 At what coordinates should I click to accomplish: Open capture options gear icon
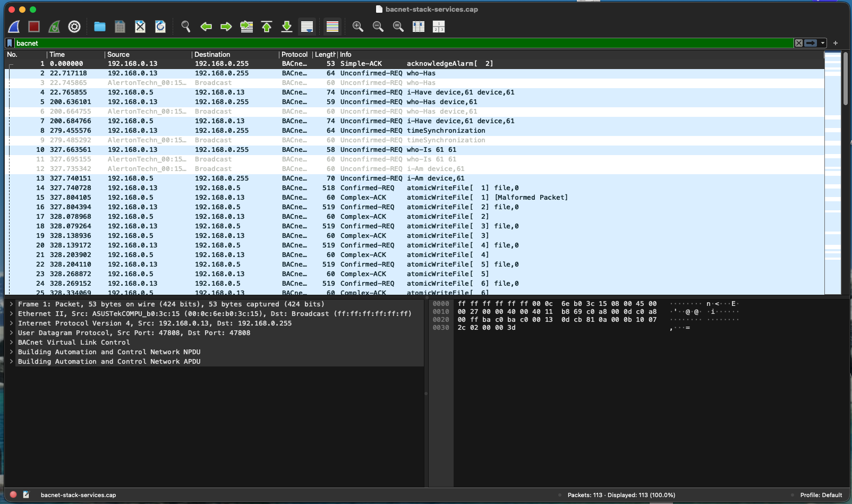pos(74,27)
